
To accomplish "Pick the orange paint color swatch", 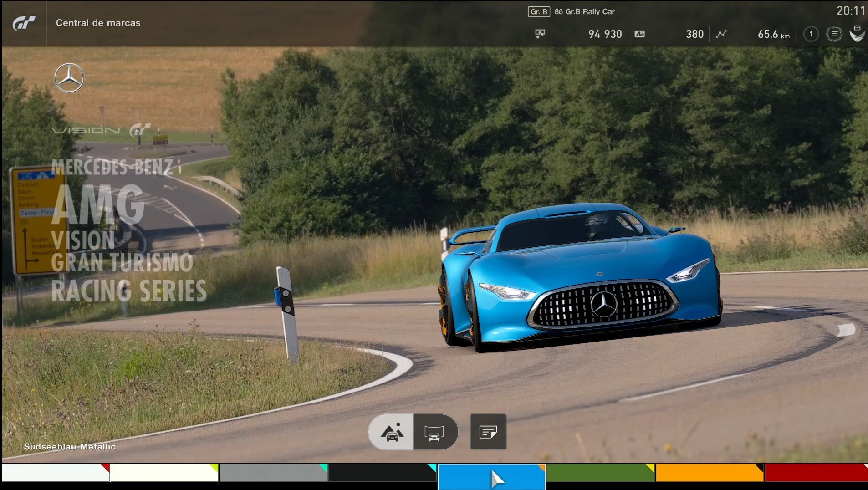I will 709,473.
